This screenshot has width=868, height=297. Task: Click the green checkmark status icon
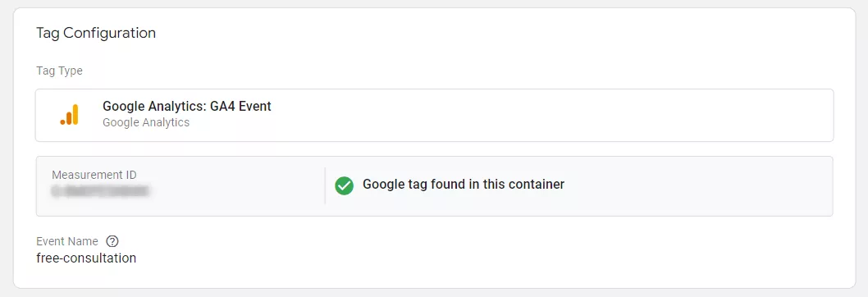(344, 185)
